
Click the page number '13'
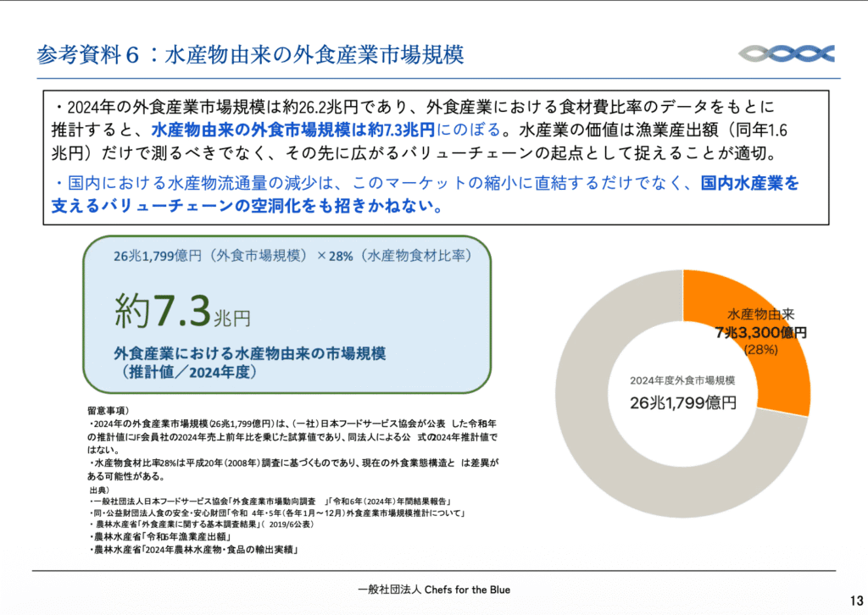tap(856, 601)
